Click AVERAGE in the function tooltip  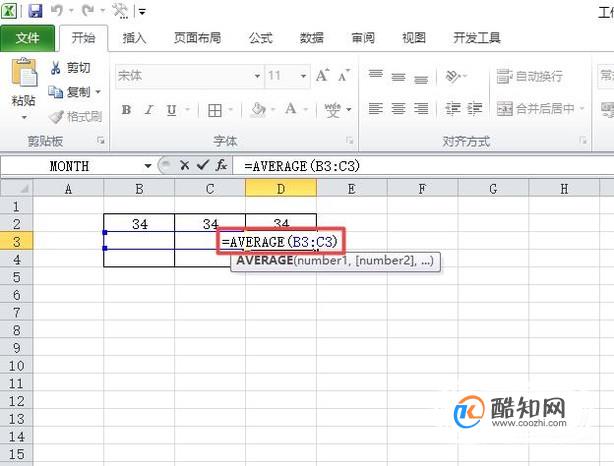click(x=265, y=260)
